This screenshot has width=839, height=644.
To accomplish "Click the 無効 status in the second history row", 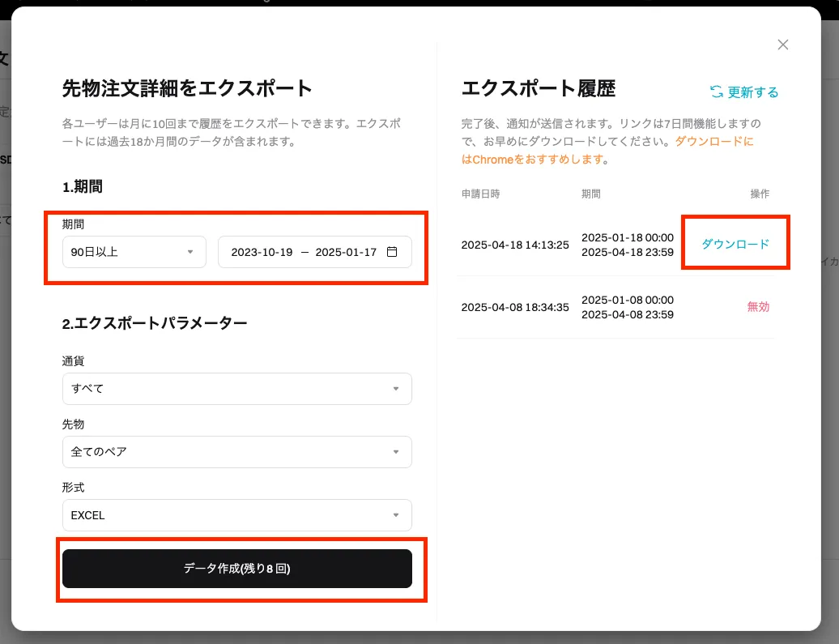I will tap(757, 307).
